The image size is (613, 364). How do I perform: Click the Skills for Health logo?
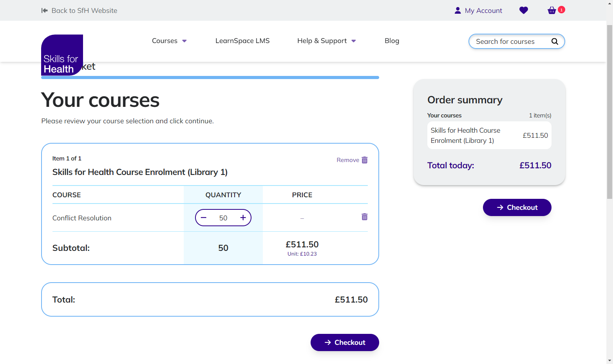(x=62, y=55)
